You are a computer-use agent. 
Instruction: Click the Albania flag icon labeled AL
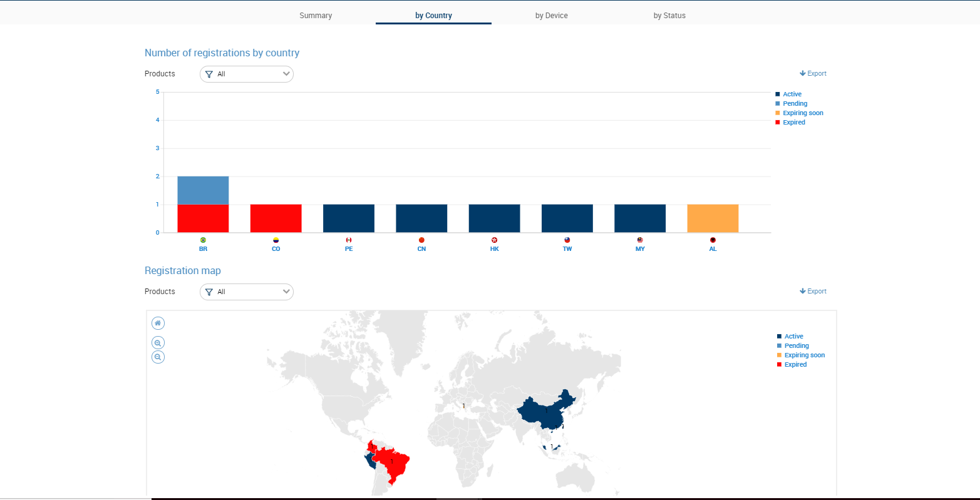click(x=713, y=240)
